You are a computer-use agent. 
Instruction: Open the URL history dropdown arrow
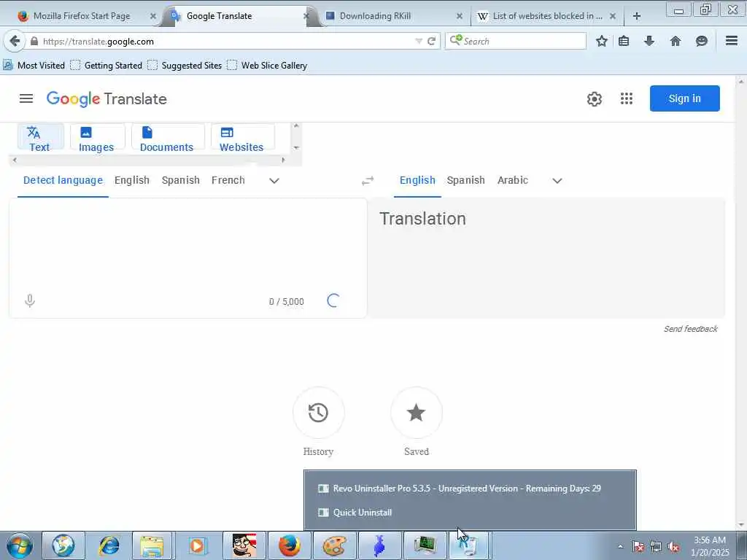pyautogui.click(x=419, y=42)
